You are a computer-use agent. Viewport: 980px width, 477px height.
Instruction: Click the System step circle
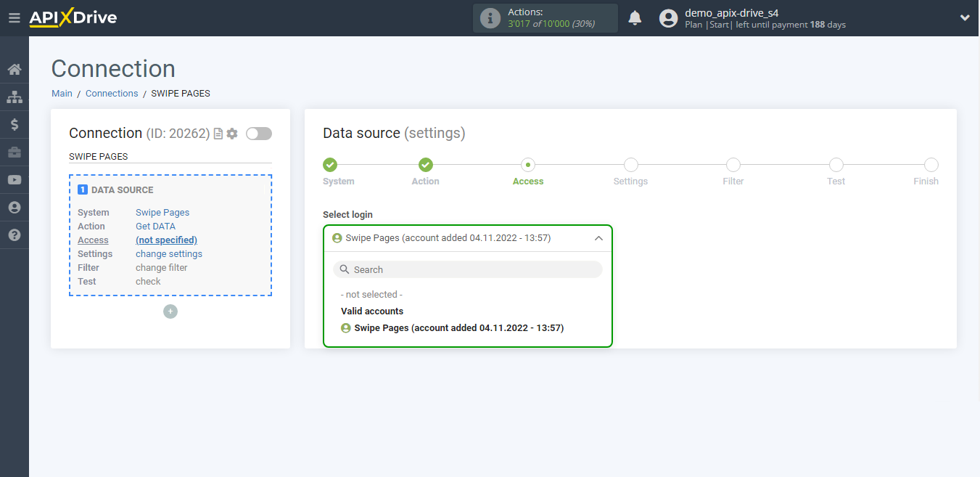(x=330, y=165)
